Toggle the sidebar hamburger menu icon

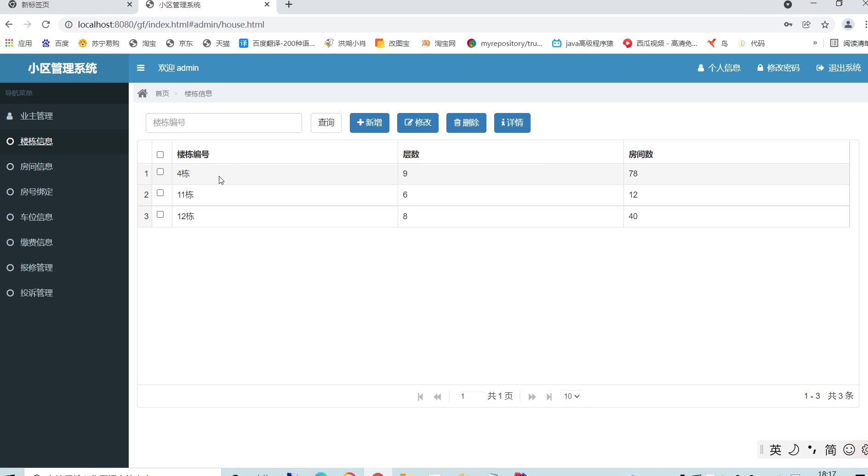tap(141, 68)
